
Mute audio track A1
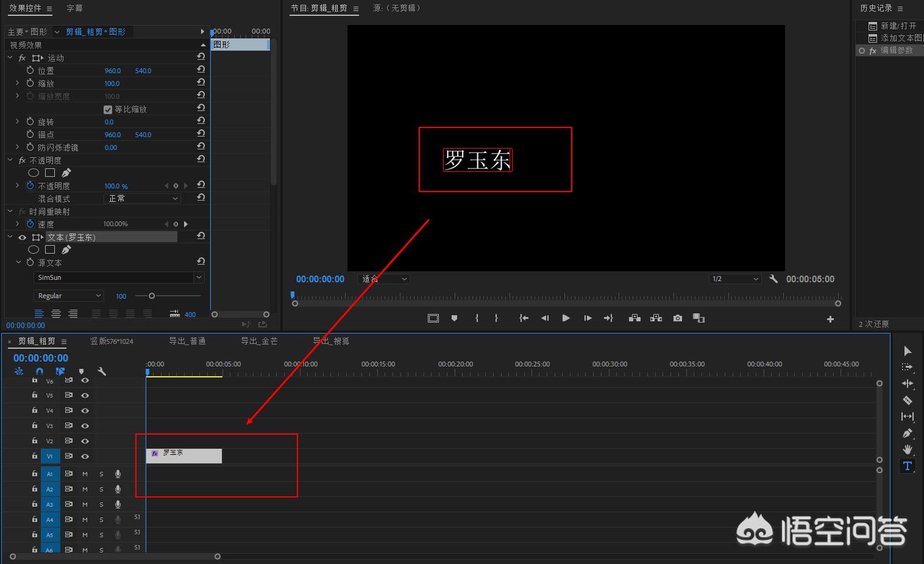(85, 473)
